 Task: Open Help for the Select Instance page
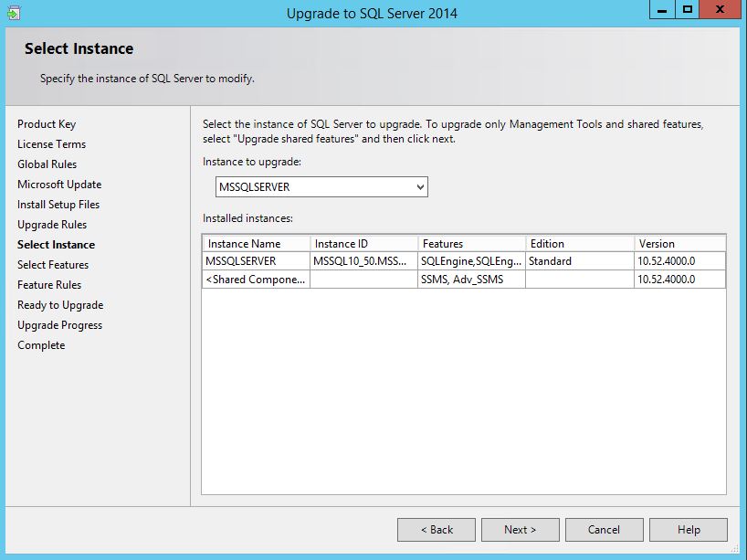[x=689, y=530]
